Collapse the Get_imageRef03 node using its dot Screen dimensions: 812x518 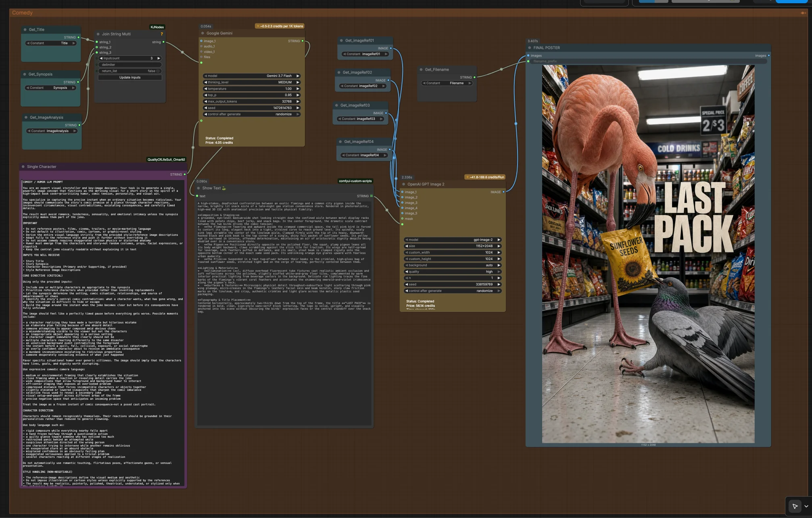point(336,105)
